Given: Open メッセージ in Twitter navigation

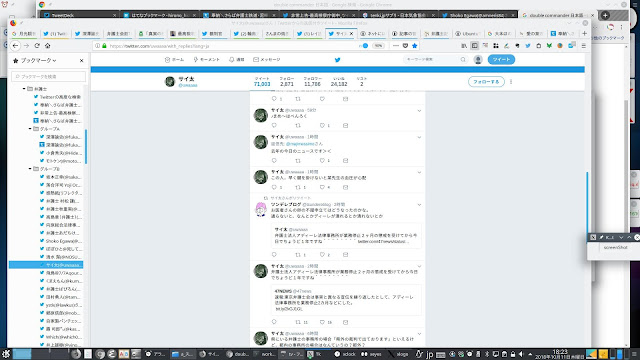Looking at the screenshot, I should (x=267, y=60).
